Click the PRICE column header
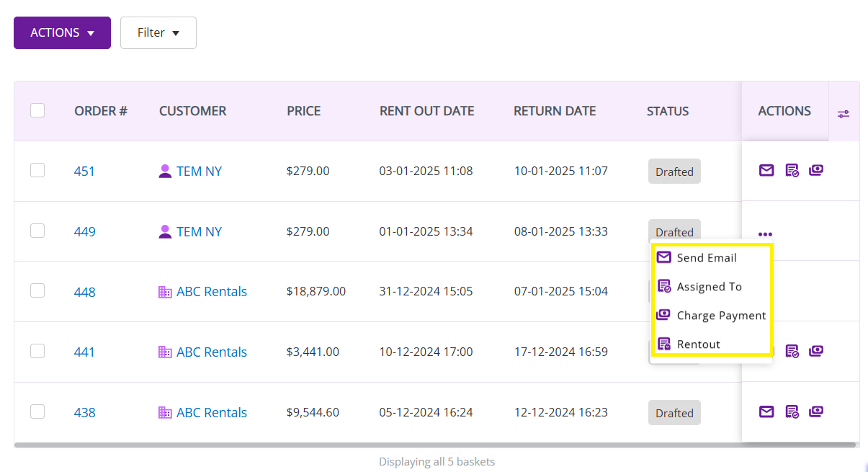868x472 pixels. click(304, 111)
